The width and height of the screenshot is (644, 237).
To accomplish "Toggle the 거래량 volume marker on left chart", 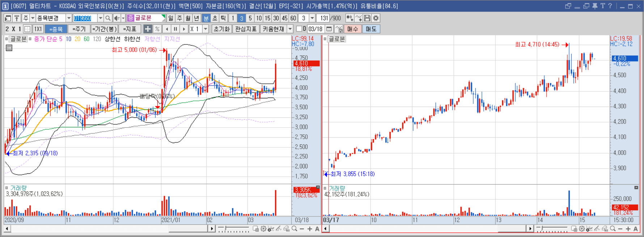I will coord(7,188).
